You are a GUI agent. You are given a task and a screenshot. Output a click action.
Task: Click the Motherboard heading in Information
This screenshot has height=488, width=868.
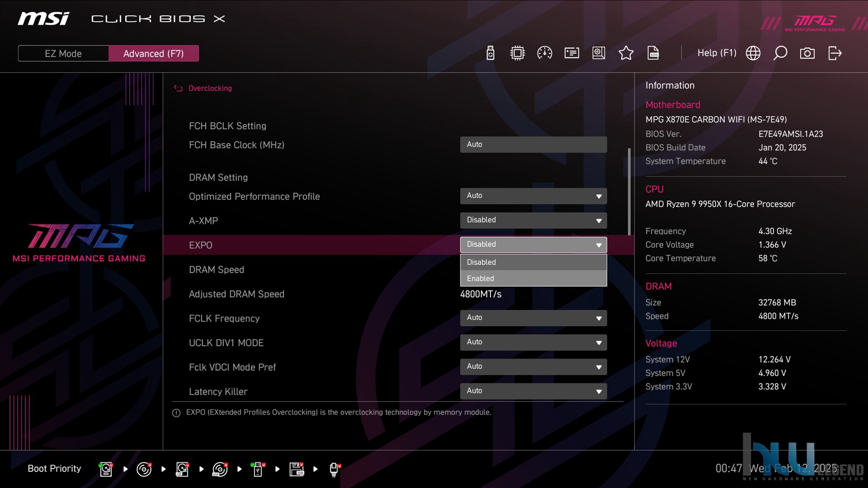[x=673, y=105]
